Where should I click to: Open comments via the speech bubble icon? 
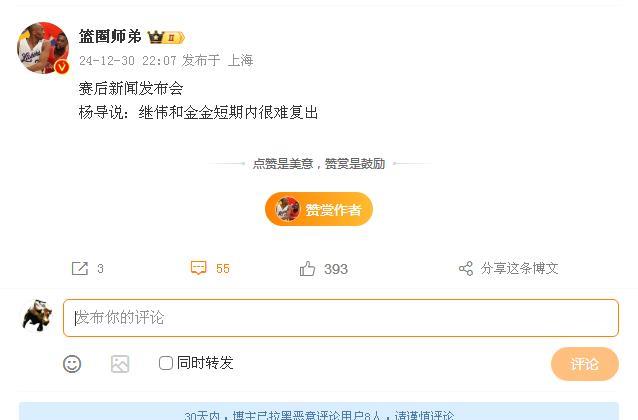[199, 268]
